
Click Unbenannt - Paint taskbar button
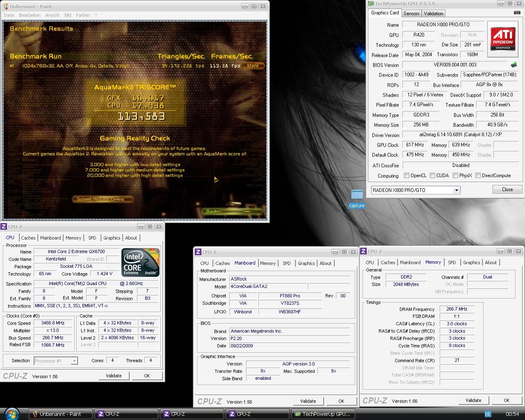60,414
